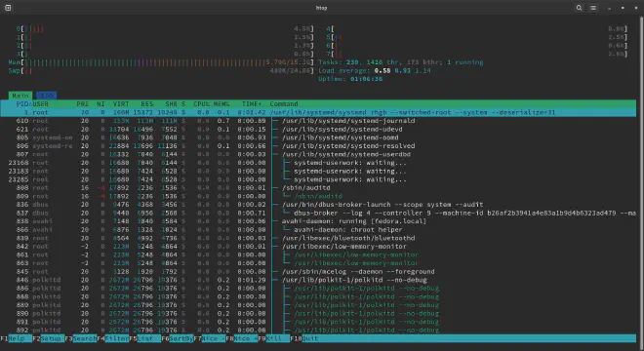This screenshot has height=351, width=644.
Task: Sort by the USER column header
Action: pyautogui.click(x=41, y=104)
